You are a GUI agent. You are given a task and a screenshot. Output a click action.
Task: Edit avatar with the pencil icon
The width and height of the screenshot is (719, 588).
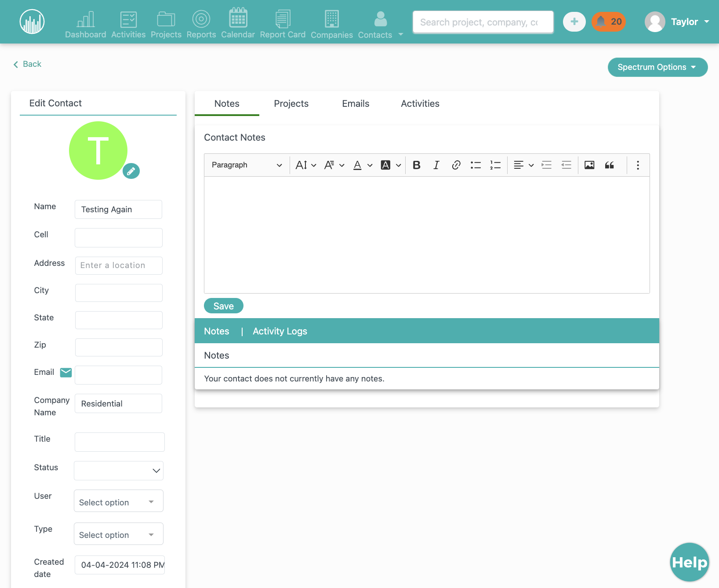[131, 171]
